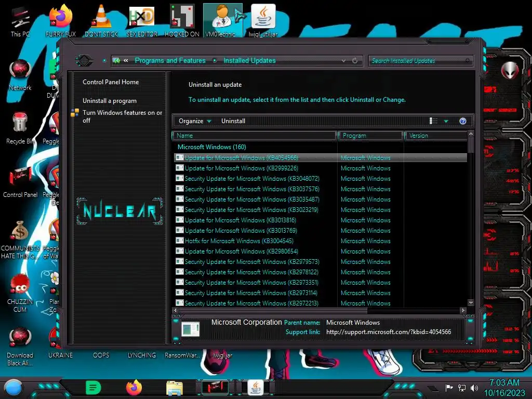Open the lwjgl_util.jar desktop file
Viewport: 532px width, 399px height.
click(263, 21)
